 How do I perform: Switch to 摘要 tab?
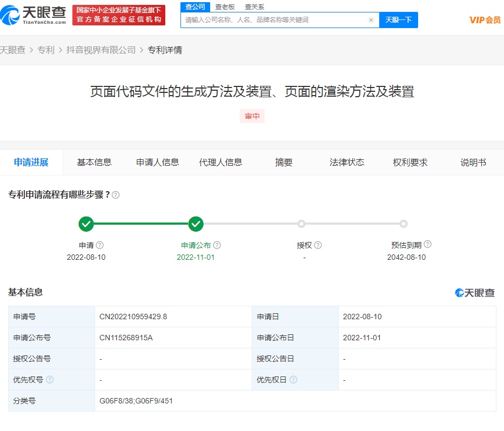pyautogui.click(x=284, y=163)
